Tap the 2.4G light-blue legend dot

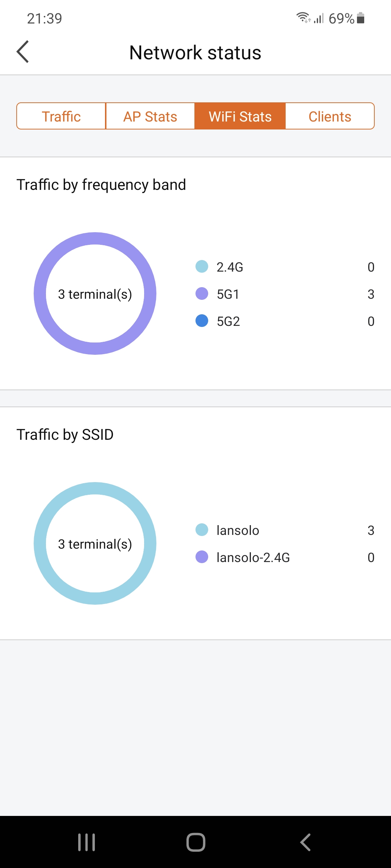[202, 267]
